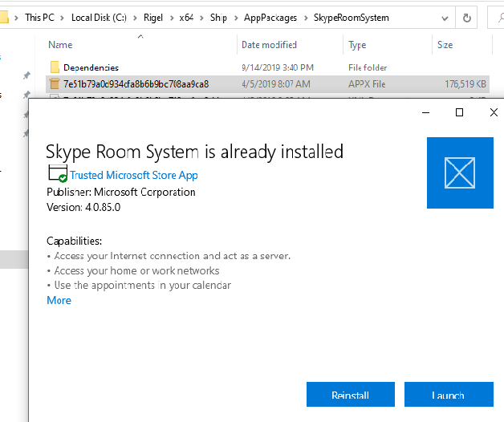504x422 pixels.
Task: Click the search box magnifier icon
Action: 501,18
